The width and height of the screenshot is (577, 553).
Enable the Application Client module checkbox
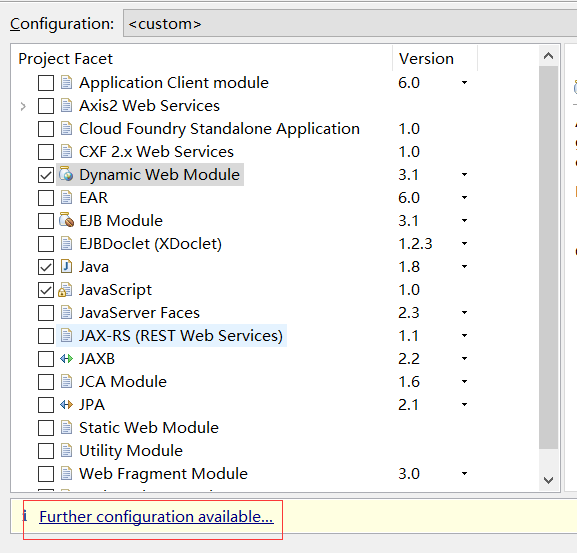(46, 83)
